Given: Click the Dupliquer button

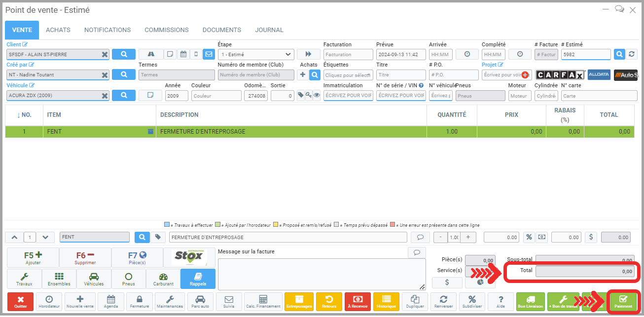Looking at the screenshot, I should point(414,302).
